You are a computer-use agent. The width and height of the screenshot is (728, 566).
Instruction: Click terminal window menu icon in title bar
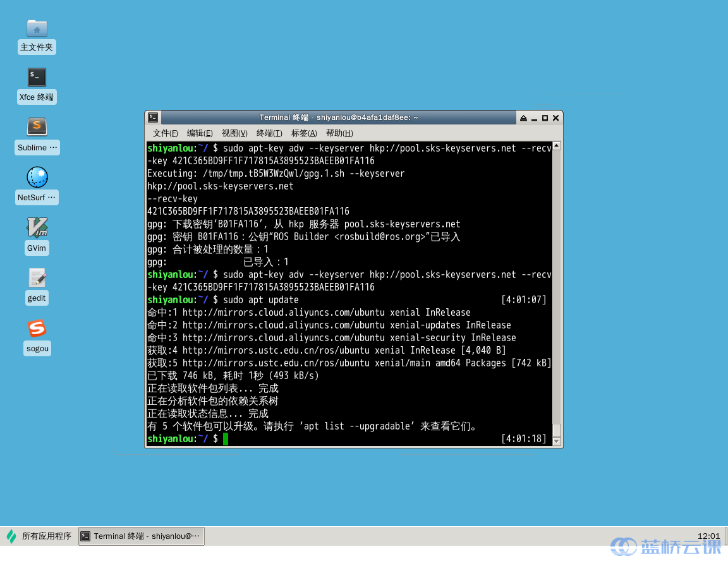[153, 117]
